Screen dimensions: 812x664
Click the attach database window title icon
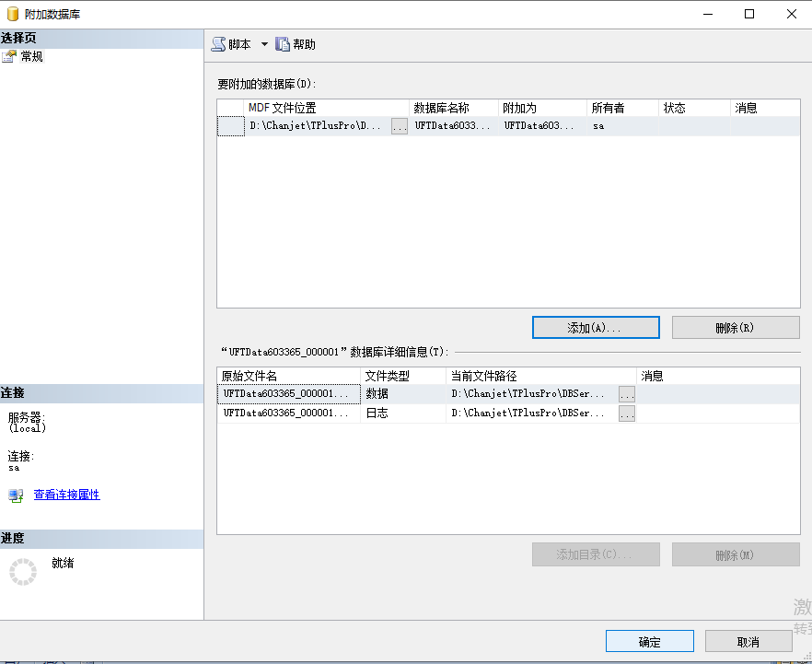(x=11, y=14)
